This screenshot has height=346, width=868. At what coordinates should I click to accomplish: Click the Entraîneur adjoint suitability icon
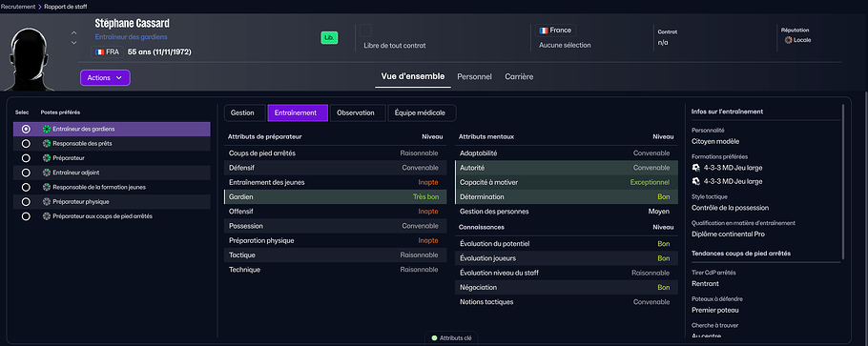pos(47,173)
